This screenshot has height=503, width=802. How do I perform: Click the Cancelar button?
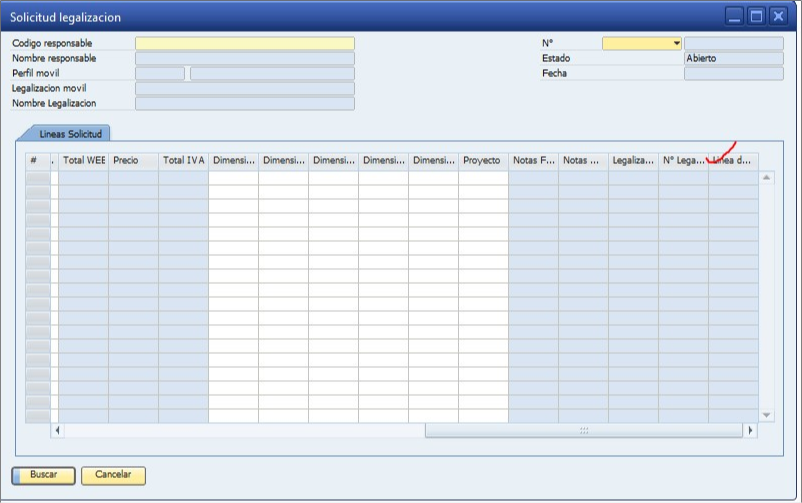point(113,475)
